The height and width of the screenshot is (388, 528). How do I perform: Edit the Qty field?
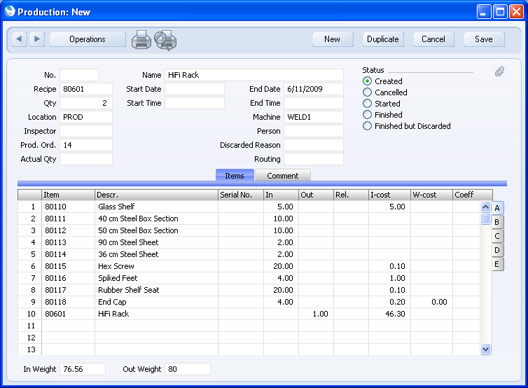pos(86,103)
